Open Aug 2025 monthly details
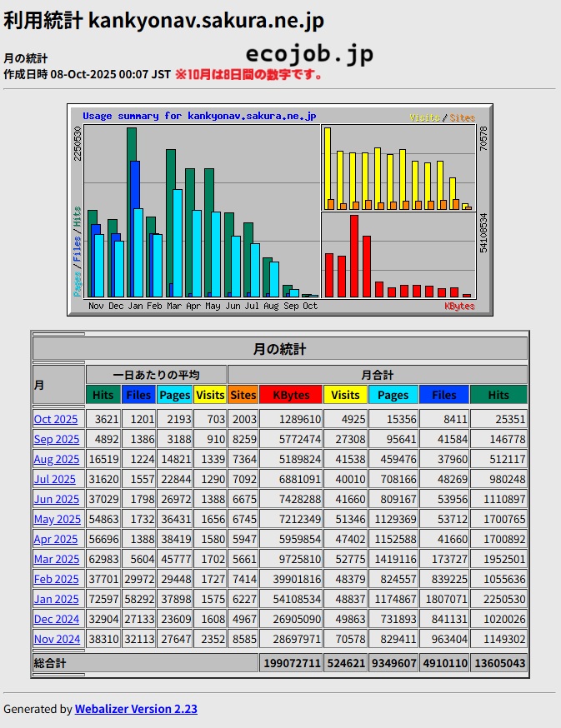The height and width of the screenshot is (728, 561). [x=57, y=459]
